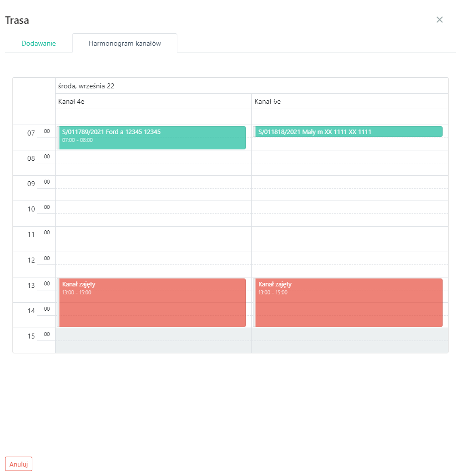Pick the 11:00–11:30 slot in Kanał 4e

154,233
